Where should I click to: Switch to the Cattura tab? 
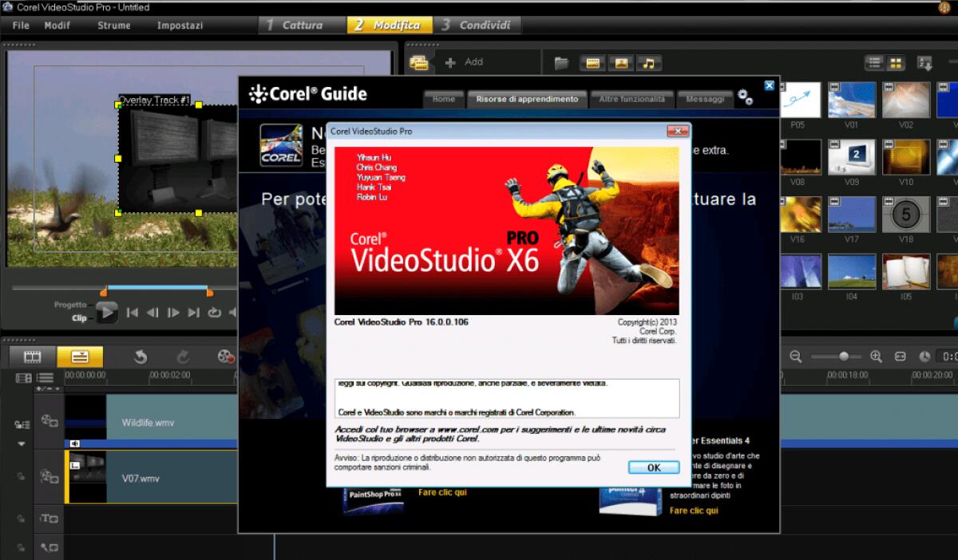[302, 25]
